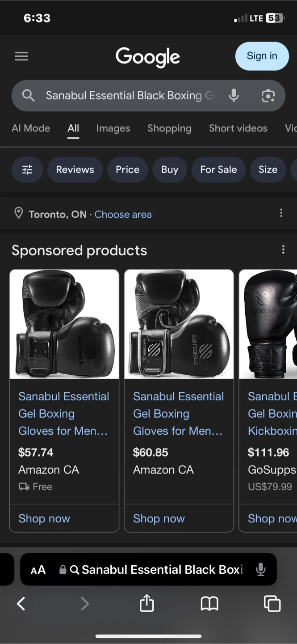Filter results by Price
Image resolution: width=297 pixels, height=644 pixels.
pyautogui.click(x=127, y=169)
